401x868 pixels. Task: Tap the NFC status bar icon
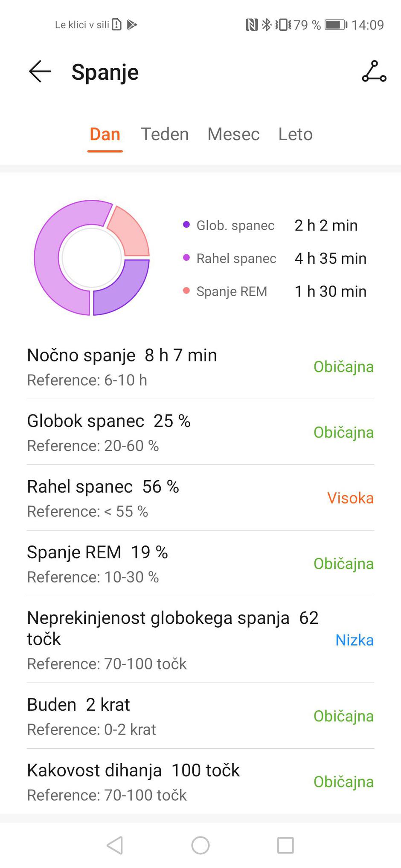tap(252, 25)
